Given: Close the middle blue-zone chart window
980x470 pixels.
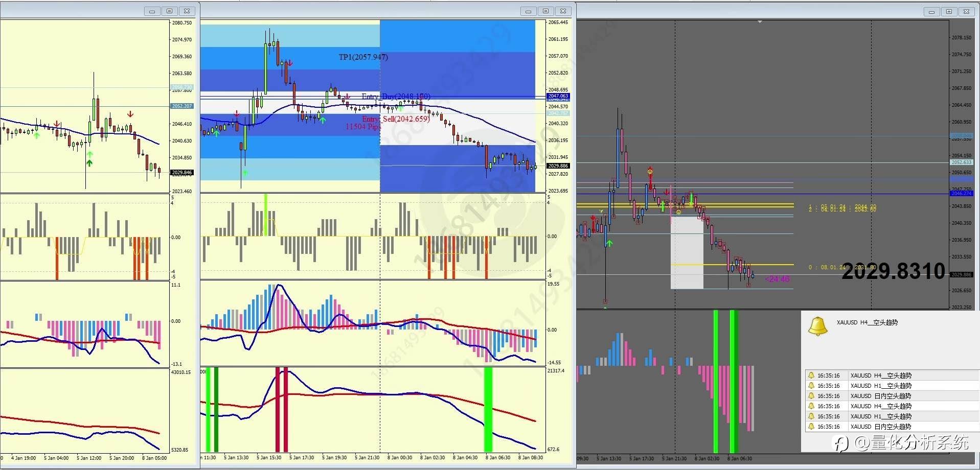Looking at the screenshot, I should 563,11.
